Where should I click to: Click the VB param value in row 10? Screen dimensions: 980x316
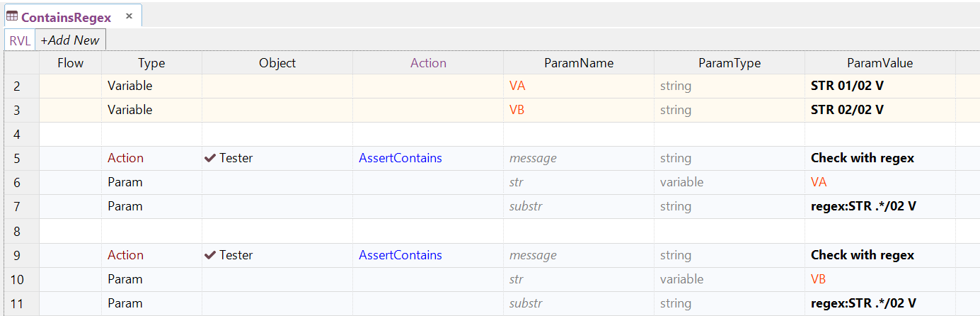click(x=819, y=279)
